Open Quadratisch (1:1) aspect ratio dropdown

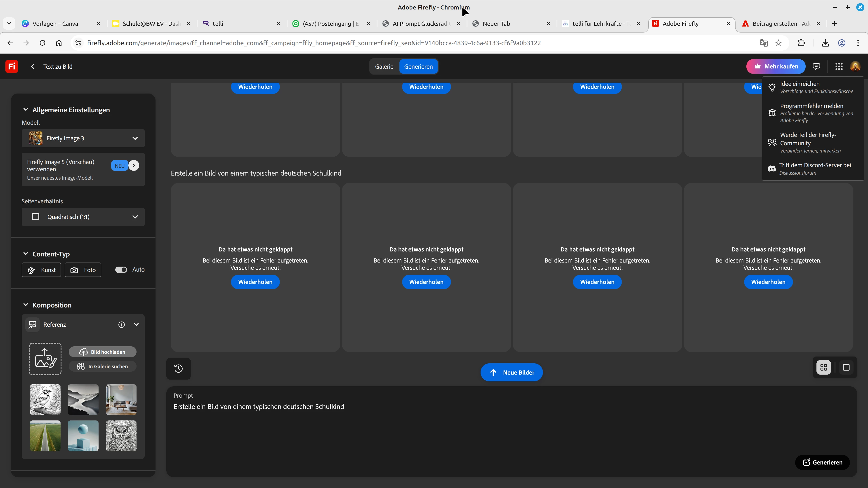[x=83, y=217]
